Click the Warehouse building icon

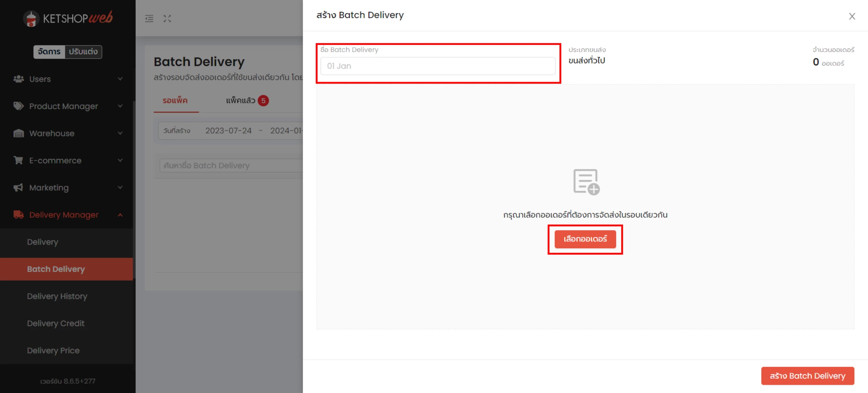coord(18,133)
